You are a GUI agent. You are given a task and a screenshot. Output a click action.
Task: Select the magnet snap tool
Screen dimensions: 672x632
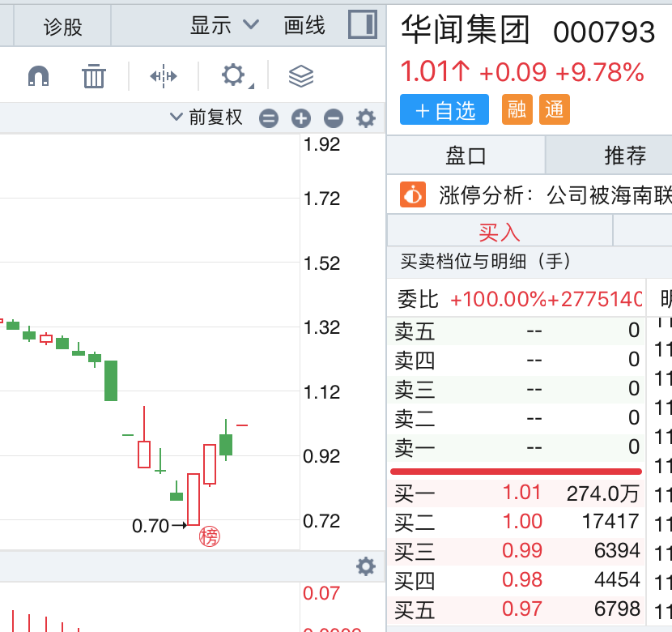pyautogui.click(x=39, y=76)
